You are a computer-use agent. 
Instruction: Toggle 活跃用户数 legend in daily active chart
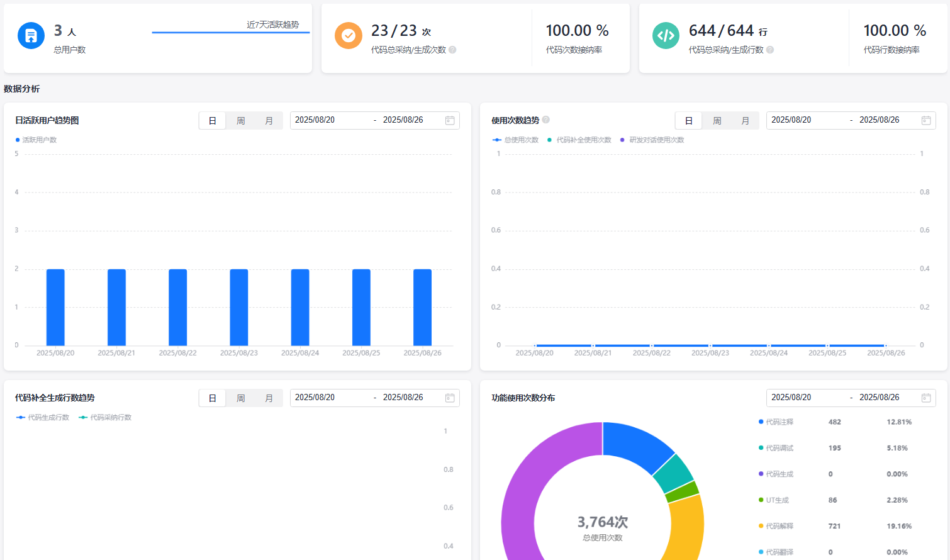pyautogui.click(x=36, y=140)
